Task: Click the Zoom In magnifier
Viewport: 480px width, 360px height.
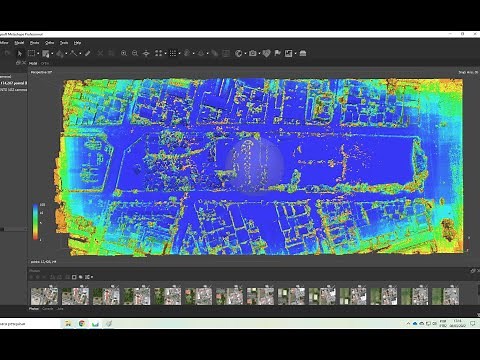Action: tap(124, 53)
